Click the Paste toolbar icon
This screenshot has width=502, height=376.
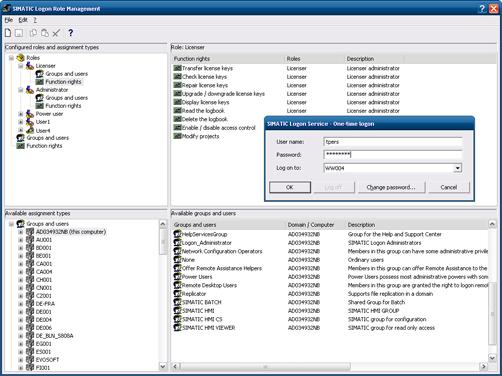45,33
